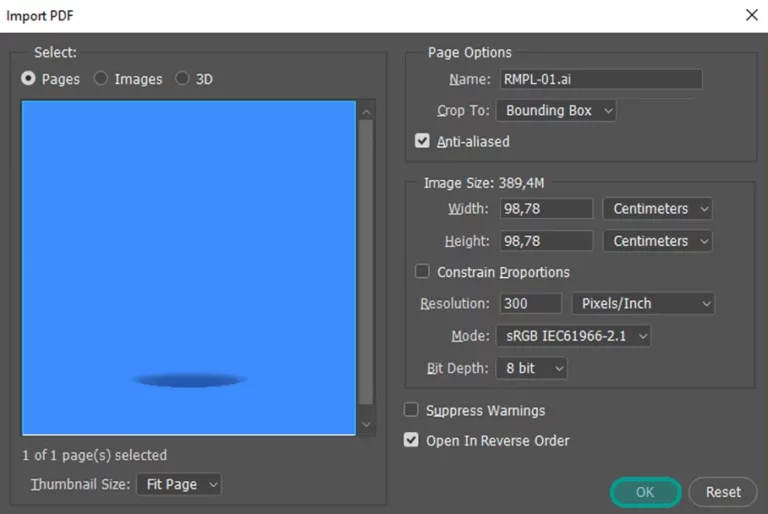Screen dimensions: 768x514
Task: Enable Suppress Warnings checkbox
Action: [411, 410]
